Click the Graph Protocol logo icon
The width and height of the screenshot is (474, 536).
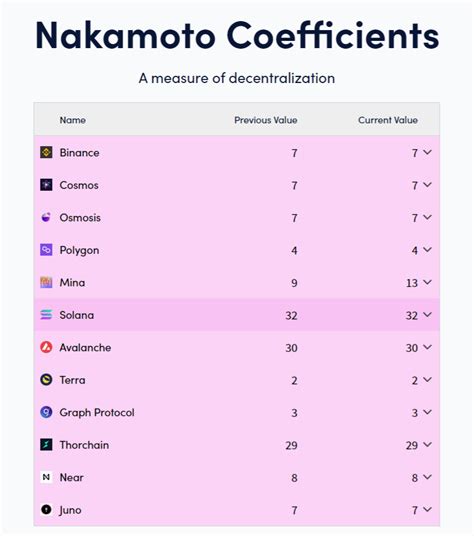click(x=46, y=412)
